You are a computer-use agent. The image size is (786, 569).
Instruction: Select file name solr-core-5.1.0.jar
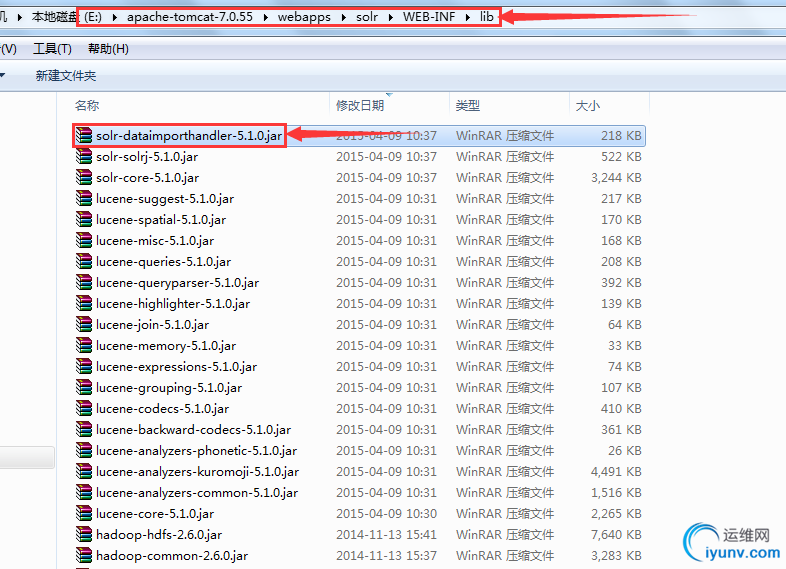(147, 178)
